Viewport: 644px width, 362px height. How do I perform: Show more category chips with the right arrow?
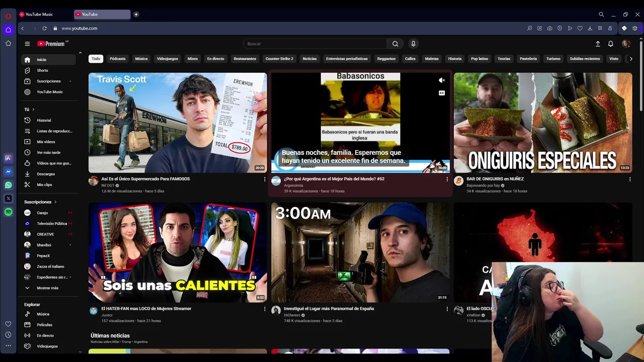pyautogui.click(x=631, y=59)
